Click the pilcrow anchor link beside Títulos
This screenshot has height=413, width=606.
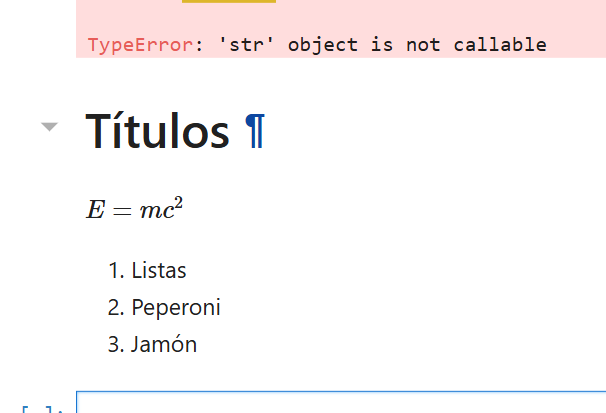[x=255, y=132]
